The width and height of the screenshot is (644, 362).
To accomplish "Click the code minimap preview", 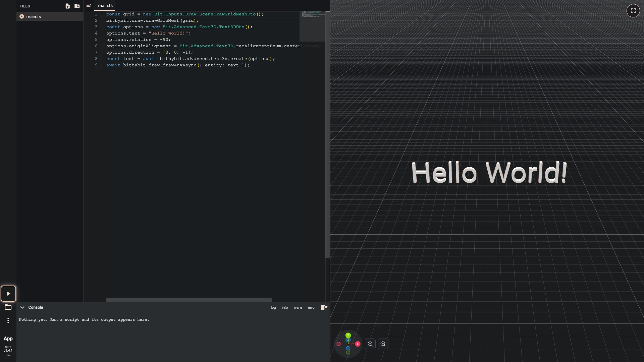I will (312, 26).
